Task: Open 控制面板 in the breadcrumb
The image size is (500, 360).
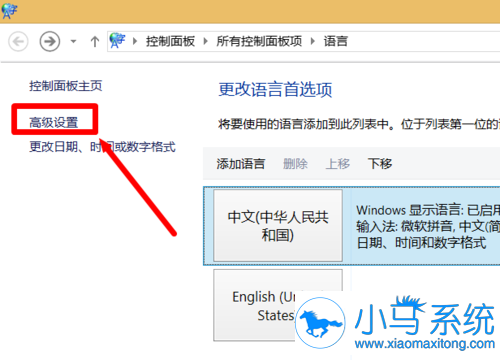Action: pos(170,41)
